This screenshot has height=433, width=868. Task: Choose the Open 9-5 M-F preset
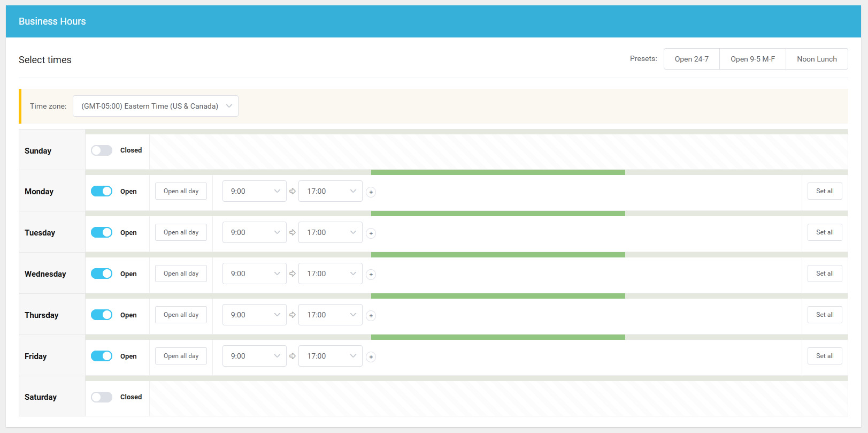[x=752, y=59]
